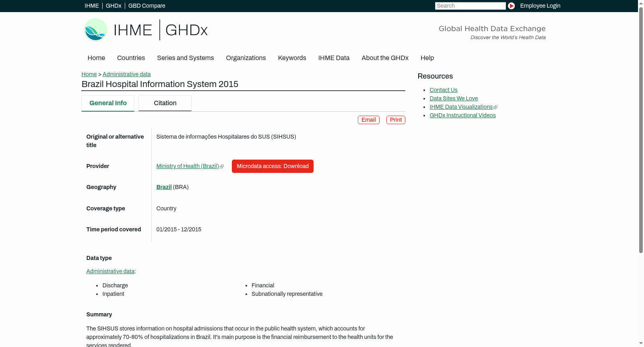This screenshot has width=644, height=347.
Task: Open IHME Data Visualizations link
Action: [461, 107]
